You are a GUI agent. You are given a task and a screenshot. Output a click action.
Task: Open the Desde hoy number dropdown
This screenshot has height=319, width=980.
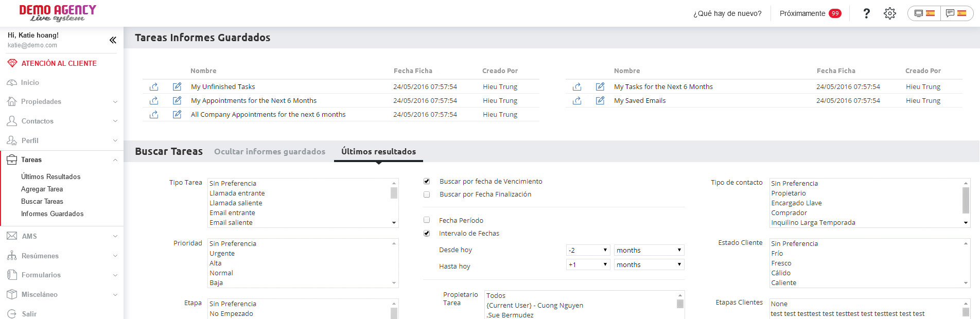(588, 250)
